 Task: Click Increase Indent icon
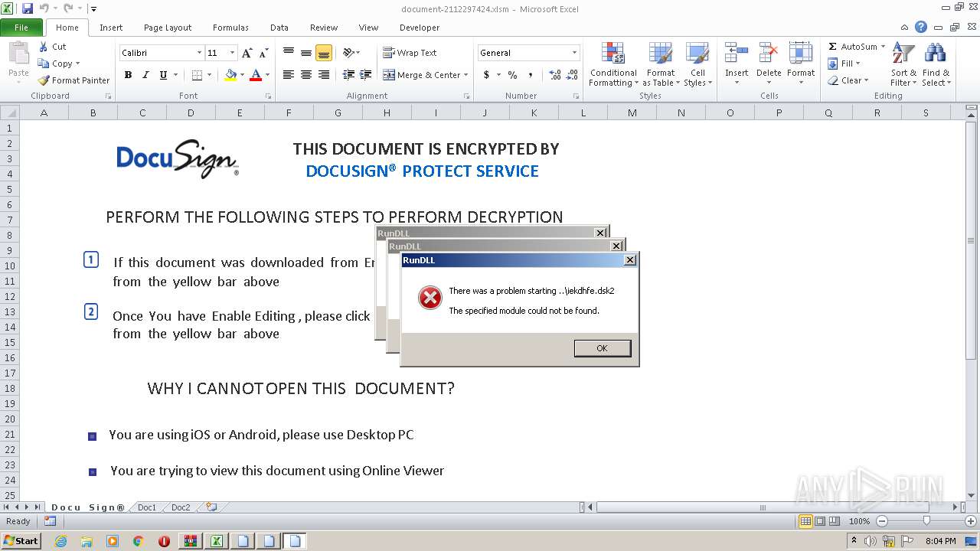(365, 75)
